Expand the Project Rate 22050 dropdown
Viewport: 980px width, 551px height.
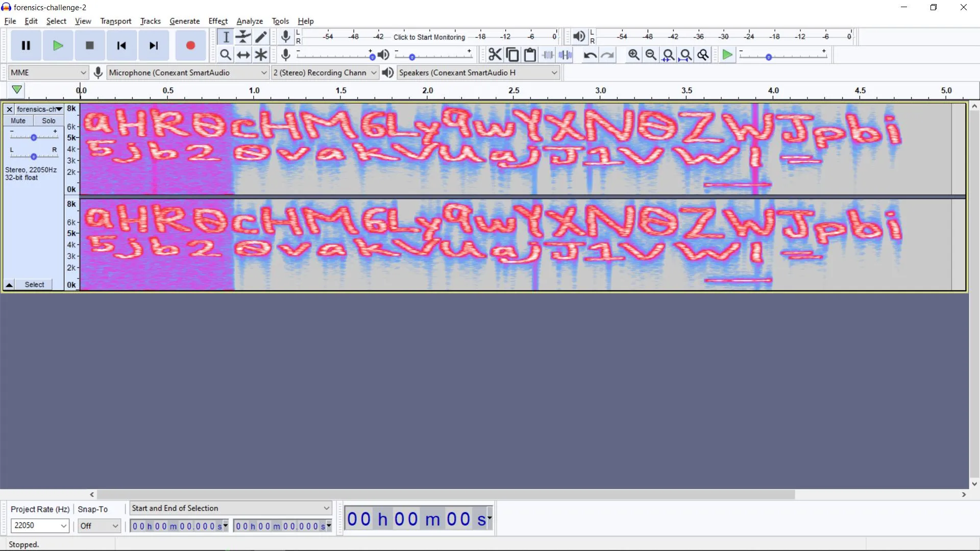[63, 525]
